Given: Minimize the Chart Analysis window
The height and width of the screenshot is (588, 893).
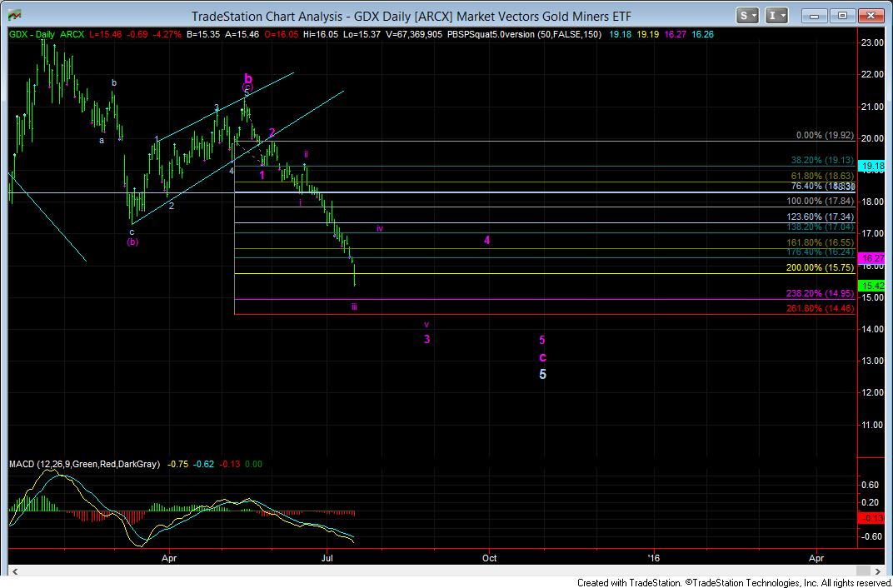Looking at the screenshot, I should coord(815,15).
